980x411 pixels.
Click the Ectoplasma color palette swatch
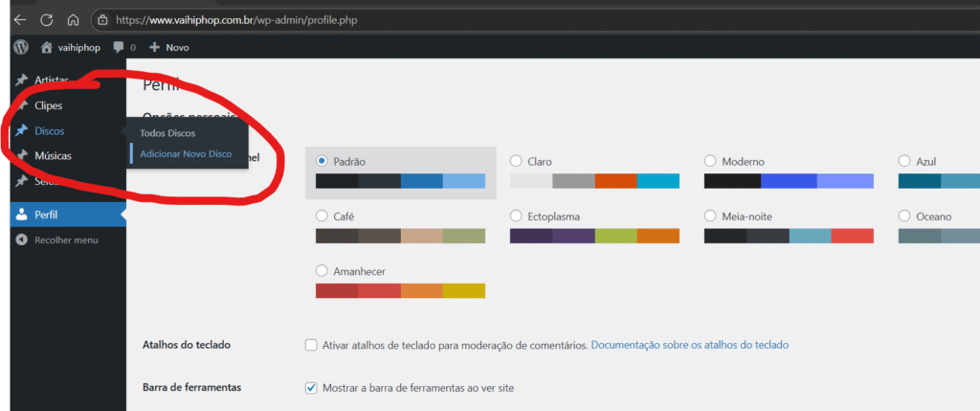tap(594, 236)
